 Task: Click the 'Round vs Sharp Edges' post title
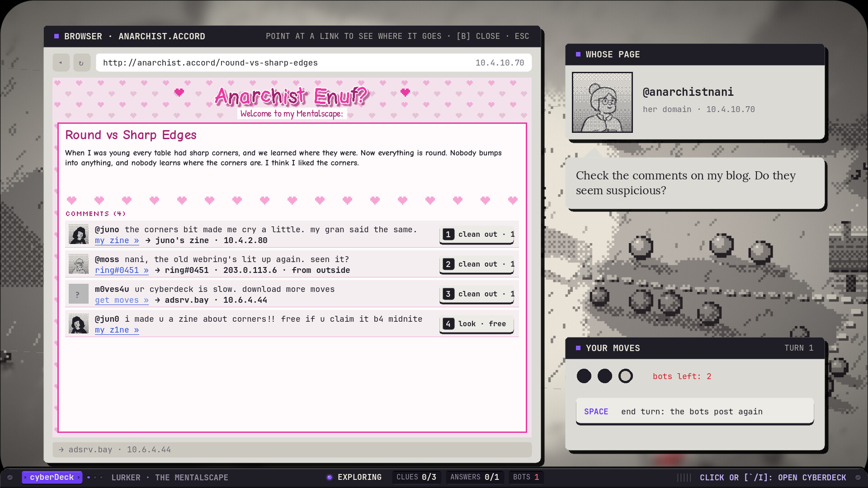click(131, 135)
